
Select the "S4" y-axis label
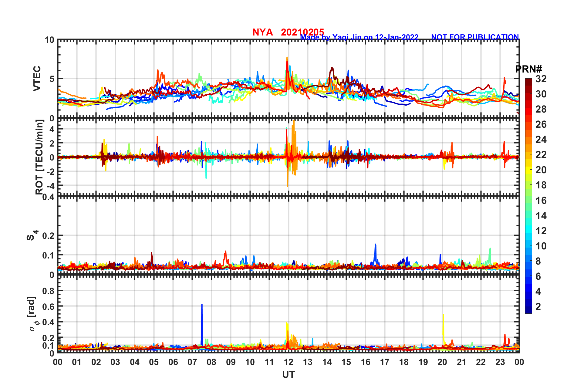click(x=32, y=235)
